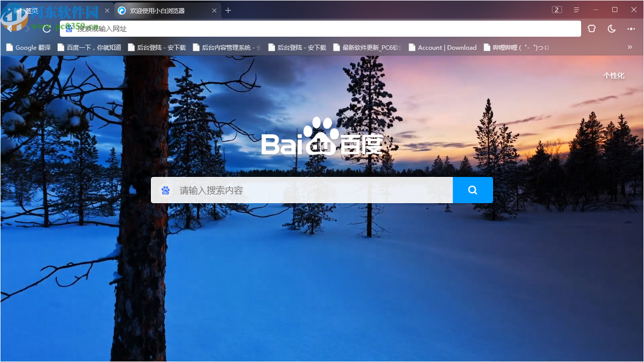Reload the page with the refresh icon

(x=47, y=29)
